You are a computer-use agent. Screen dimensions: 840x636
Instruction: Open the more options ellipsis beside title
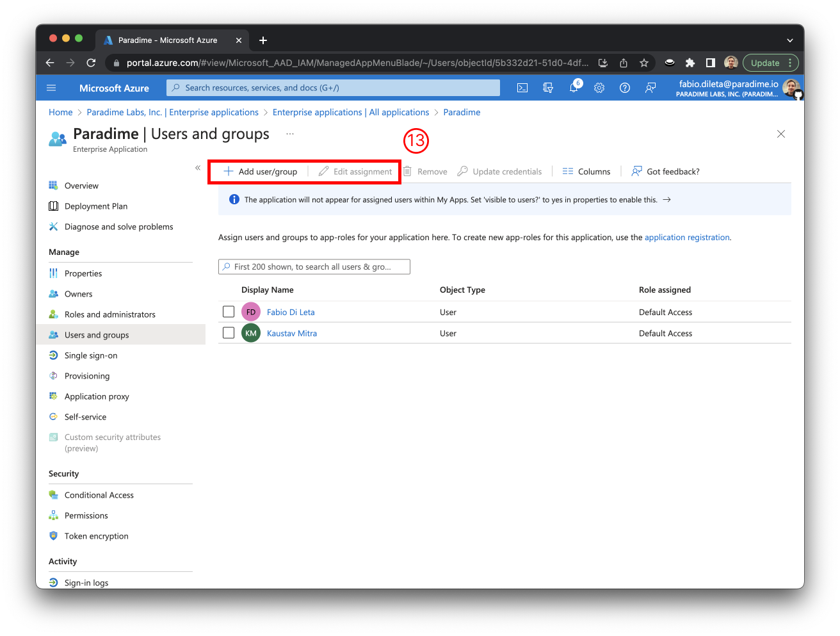tap(290, 134)
